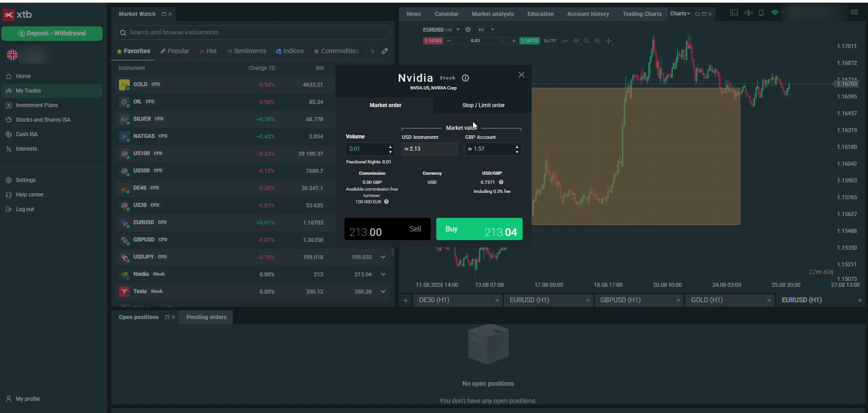
Task: Click the green 1.16715 buy price on chart
Action: (529, 41)
